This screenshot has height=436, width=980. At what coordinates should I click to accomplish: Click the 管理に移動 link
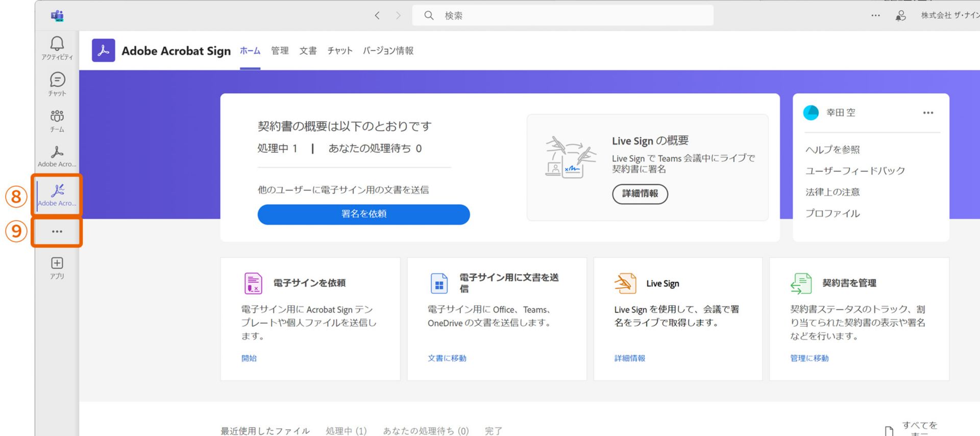pyautogui.click(x=810, y=358)
